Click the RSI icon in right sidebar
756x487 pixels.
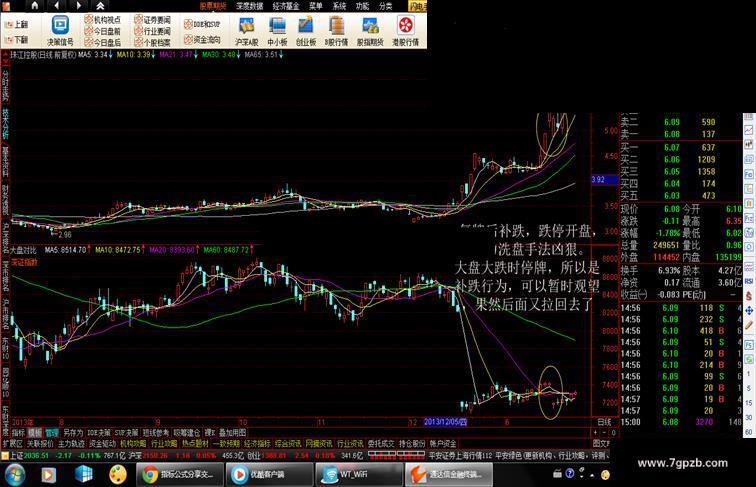tap(749, 281)
